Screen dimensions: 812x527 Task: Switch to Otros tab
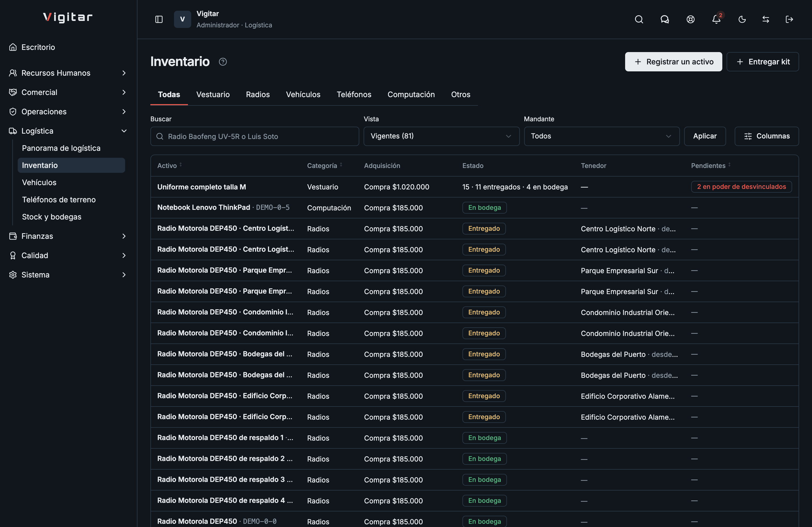click(461, 95)
